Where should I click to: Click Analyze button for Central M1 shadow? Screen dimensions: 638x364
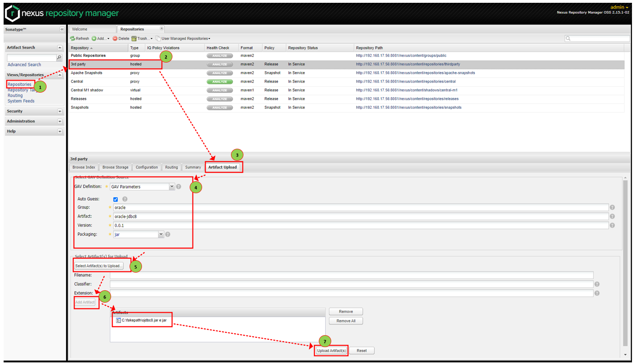click(220, 91)
